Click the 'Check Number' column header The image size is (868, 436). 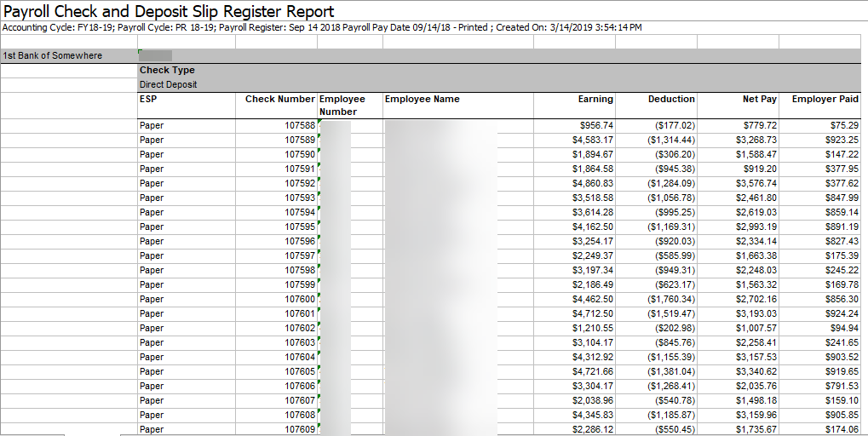(x=280, y=100)
